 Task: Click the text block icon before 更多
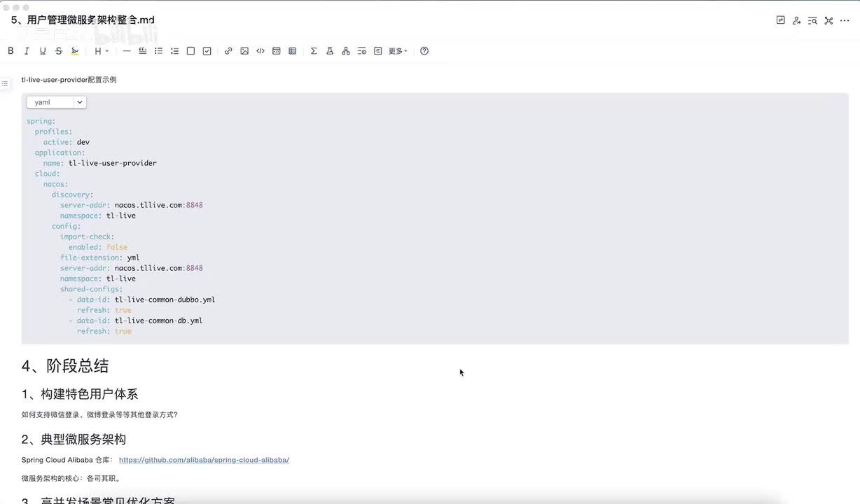coord(378,51)
